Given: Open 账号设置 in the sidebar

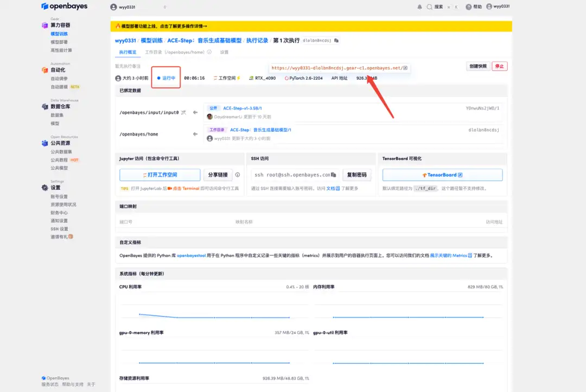Looking at the screenshot, I should (59, 196).
